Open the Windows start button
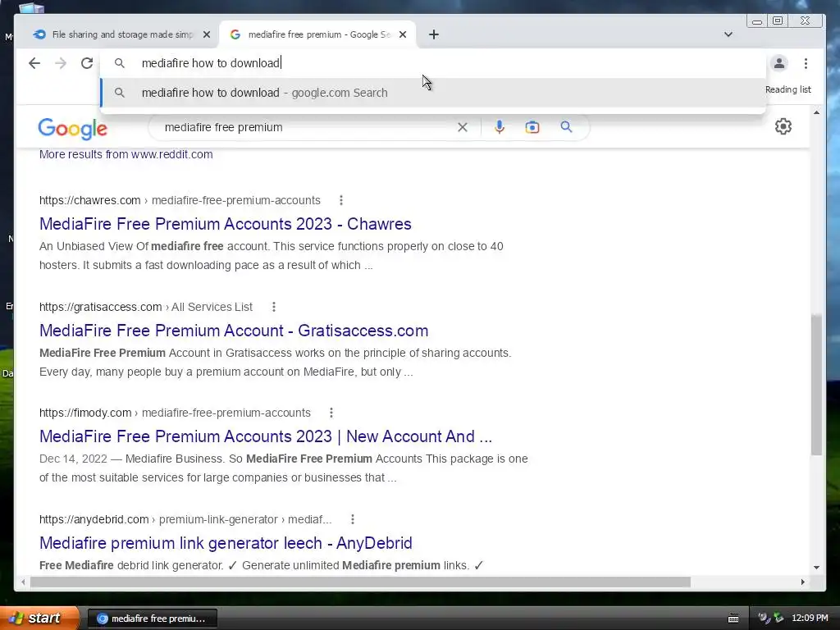 coord(39,618)
